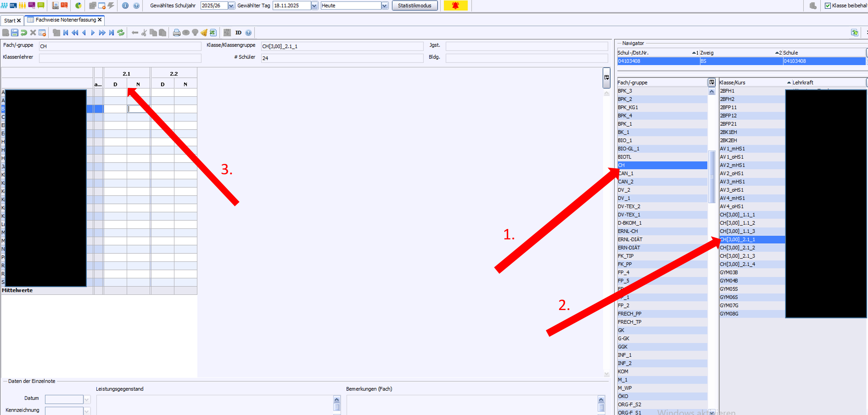Click the yellow alarm bell icon
The width and height of the screenshot is (868, 415).
[455, 6]
